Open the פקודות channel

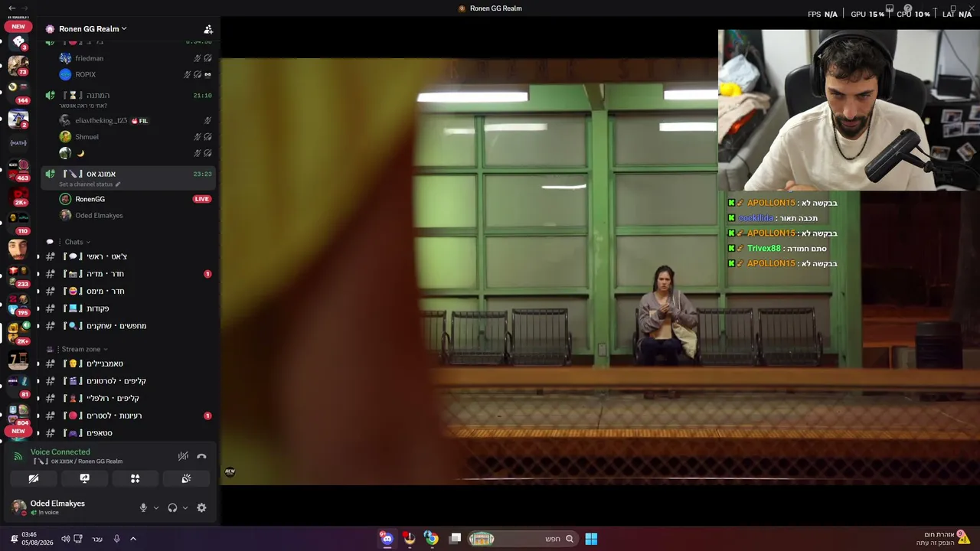128,308
